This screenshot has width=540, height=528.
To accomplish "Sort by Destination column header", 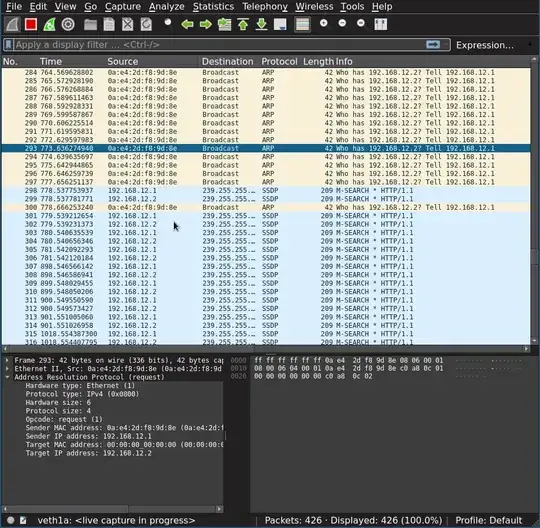I will [x=229, y=62].
